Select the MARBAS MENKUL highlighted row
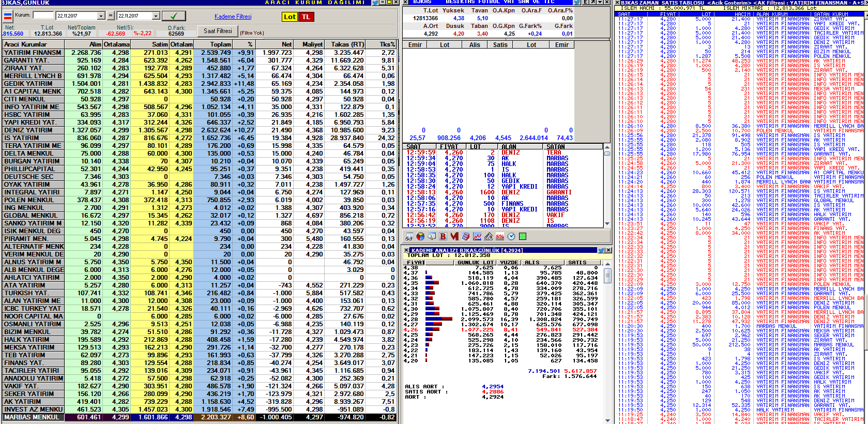The height and width of the screenshot is (424, 868). 200,417
